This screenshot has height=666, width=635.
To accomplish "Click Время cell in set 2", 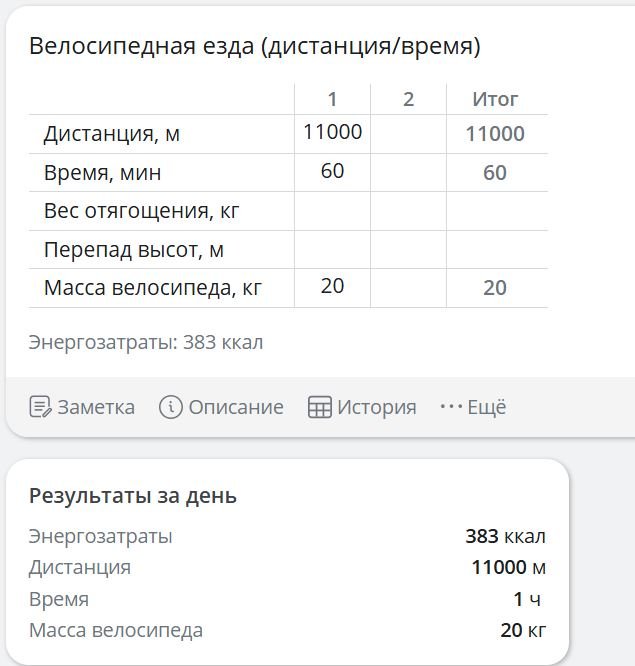I will tap(408, 172).
